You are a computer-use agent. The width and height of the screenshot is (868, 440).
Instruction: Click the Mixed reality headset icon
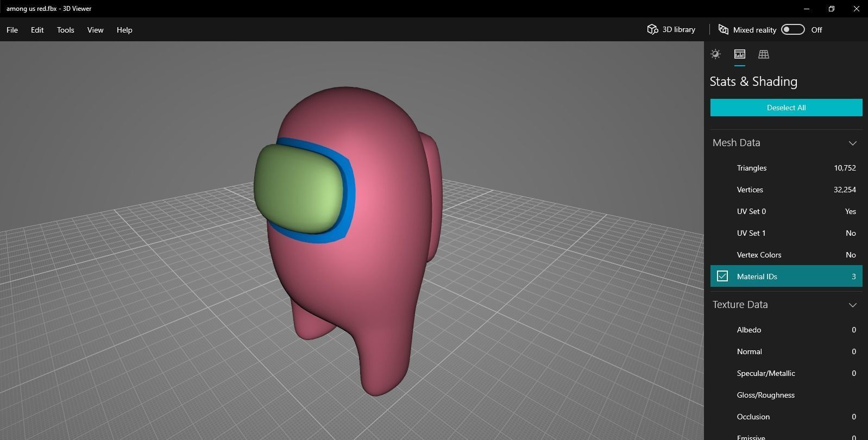click(x=723, y=29)
